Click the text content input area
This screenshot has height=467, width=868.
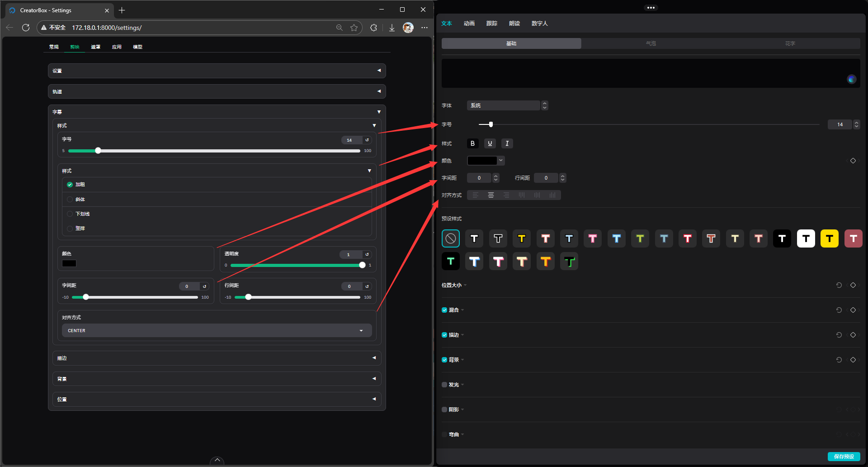click(651, 73)
